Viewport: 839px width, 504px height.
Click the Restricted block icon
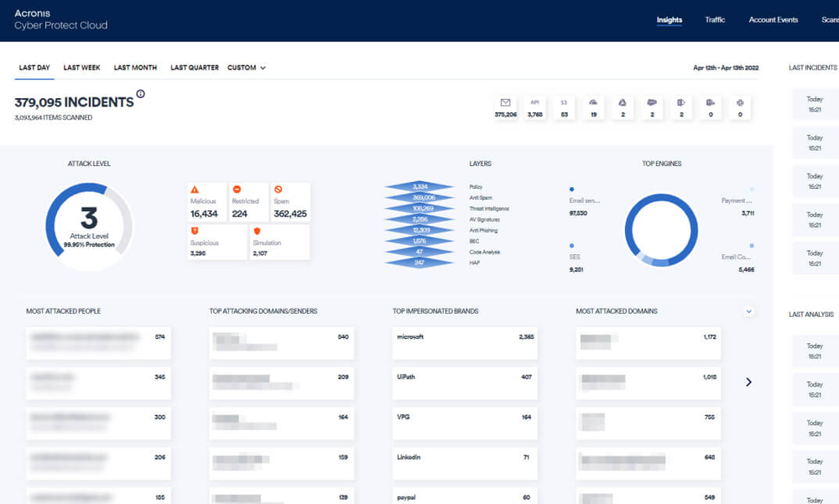click(x=237, y=189)
